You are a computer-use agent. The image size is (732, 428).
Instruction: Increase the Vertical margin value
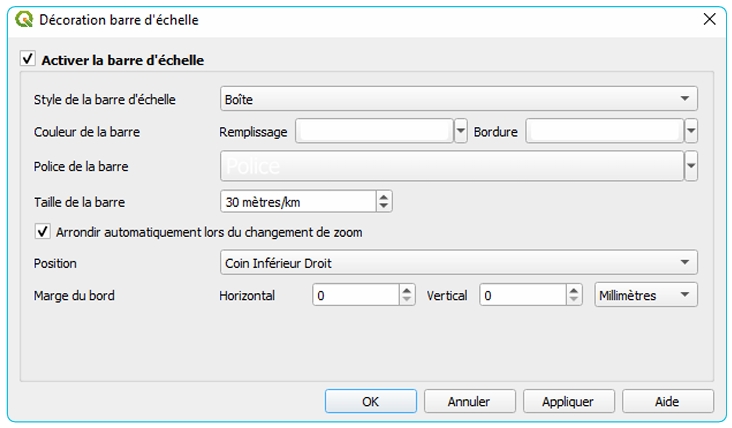574,290
